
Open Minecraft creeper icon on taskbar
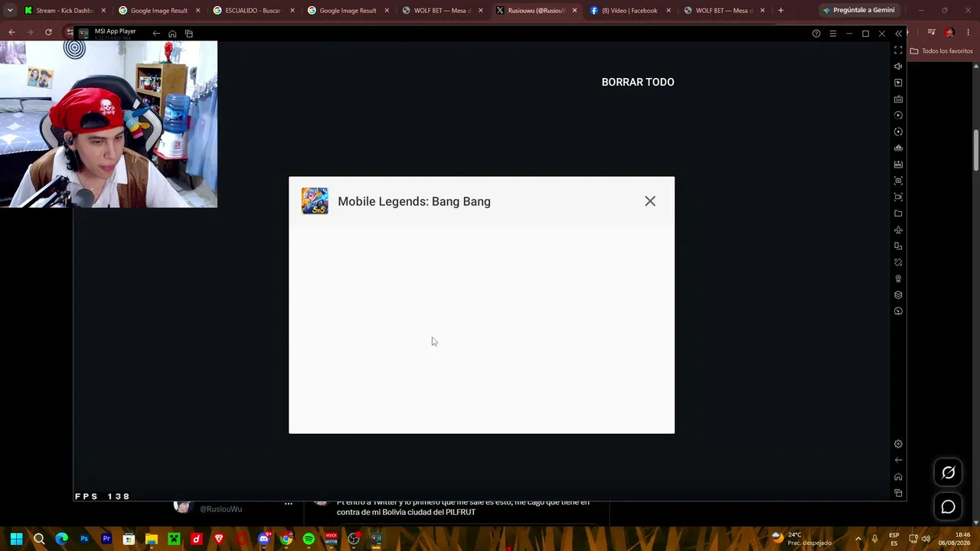(174, 539)
